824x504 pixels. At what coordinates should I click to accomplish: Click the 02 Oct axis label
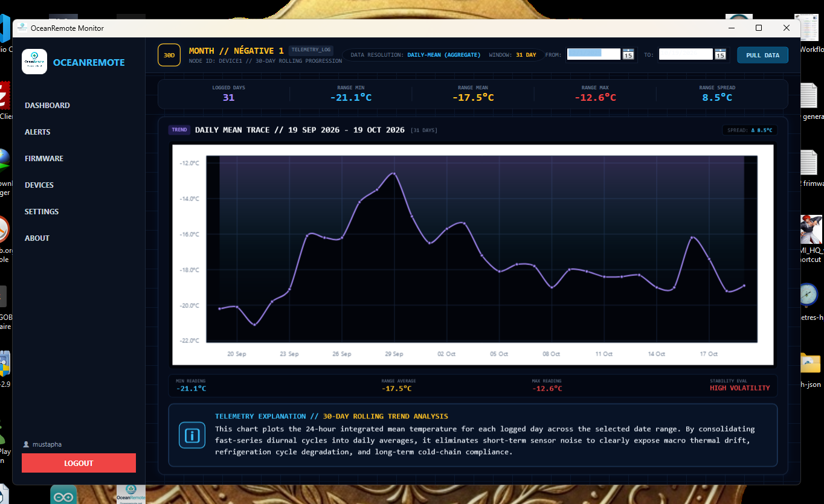[446, 354]
